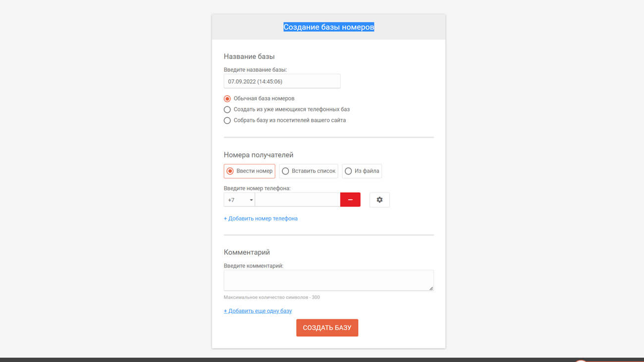Click the "Номера получателей" section heading
This screenshot has width=644, height=362.
click(x=259, y=155)
